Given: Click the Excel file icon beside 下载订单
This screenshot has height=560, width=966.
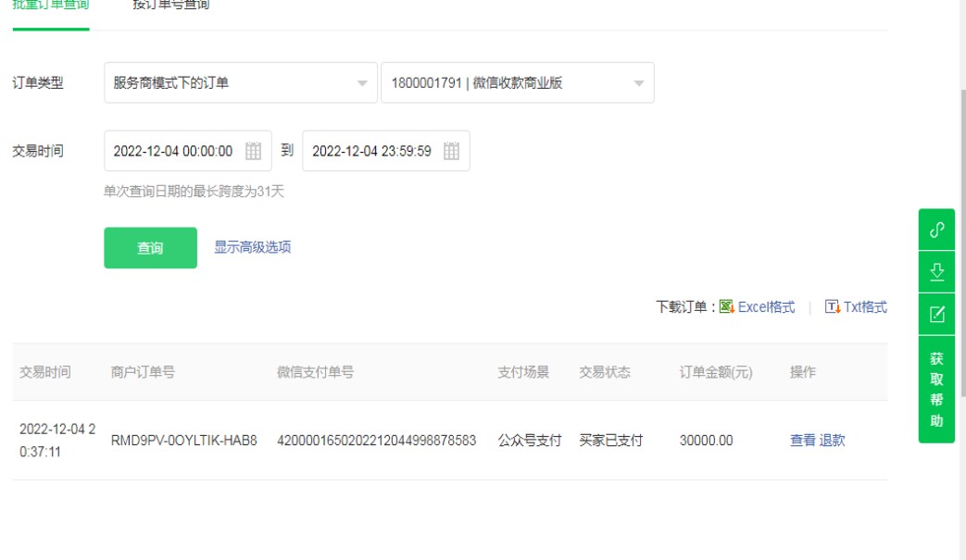Looking at the screenshot, I should point(727,306).
